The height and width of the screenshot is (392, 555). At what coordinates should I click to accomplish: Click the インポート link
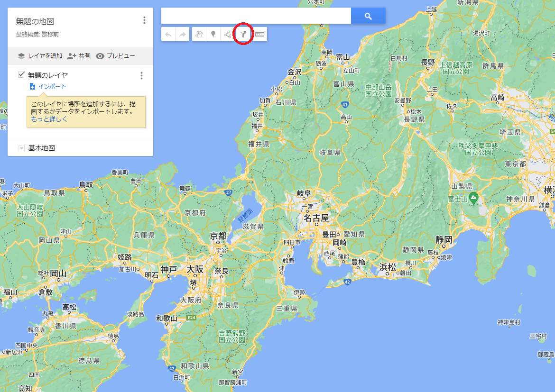click(x=52, y=86)
